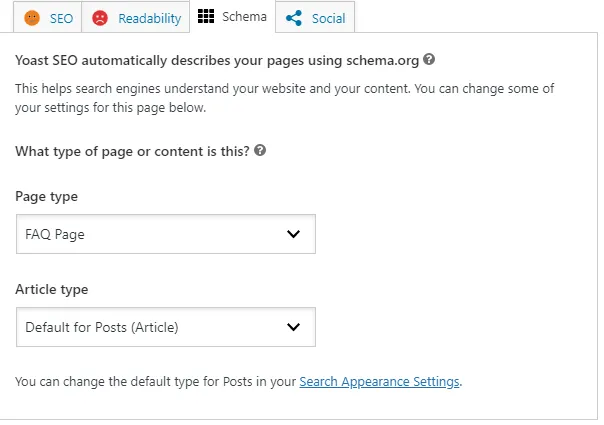
Task: Click the orange SEO score face icon
Action: 32,18
